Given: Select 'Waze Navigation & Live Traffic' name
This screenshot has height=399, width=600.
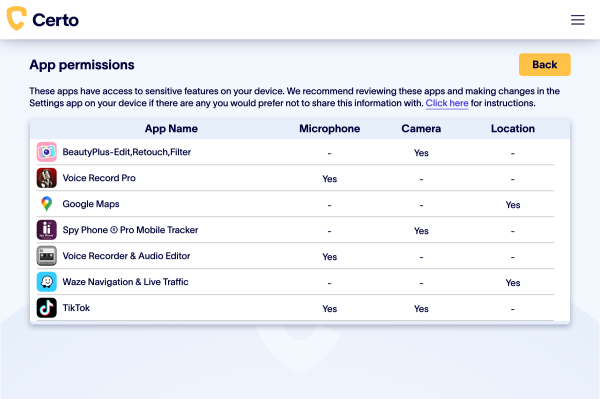Looking at the screenshot, I should (126, 282).
